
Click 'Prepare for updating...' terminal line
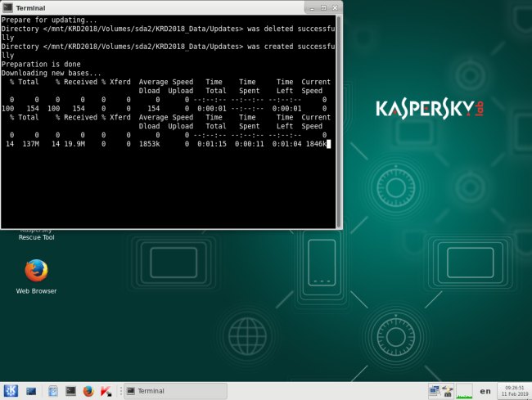(x=49, y=20)
